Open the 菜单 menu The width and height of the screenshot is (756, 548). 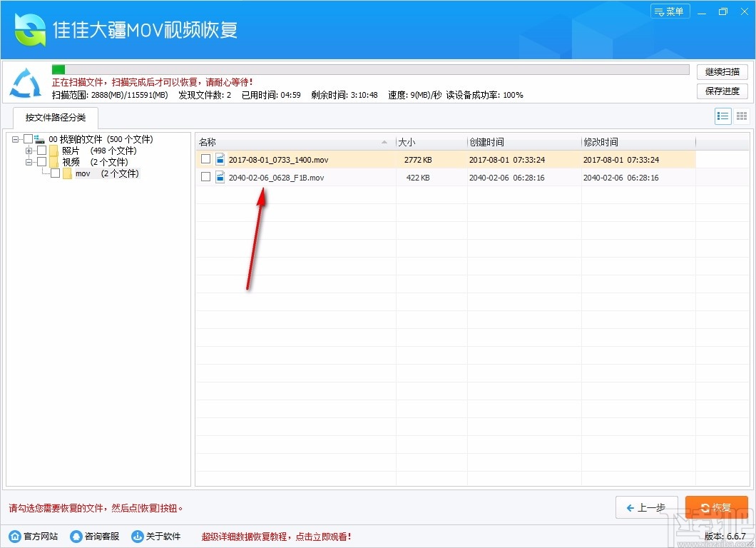(670, 11)
